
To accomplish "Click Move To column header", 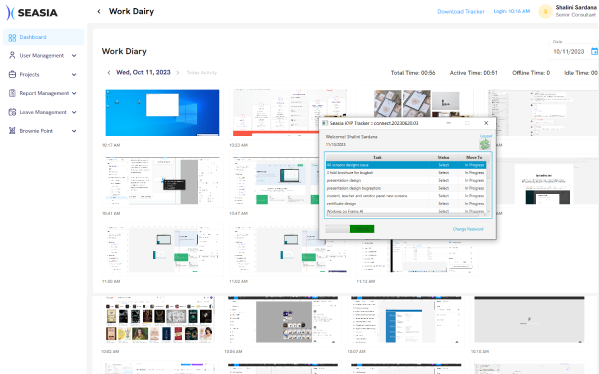I will (474, 157).
